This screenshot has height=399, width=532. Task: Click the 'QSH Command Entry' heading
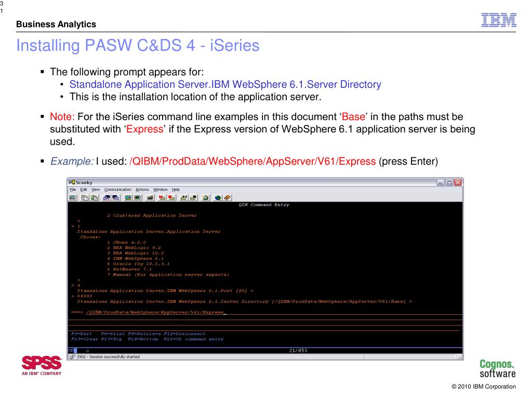point(264,205)
